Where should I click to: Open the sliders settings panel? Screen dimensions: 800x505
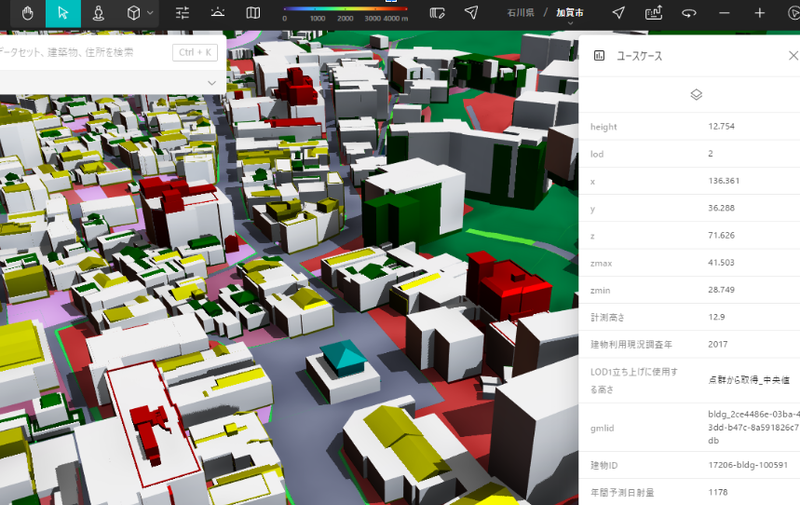tap(182, 13)
